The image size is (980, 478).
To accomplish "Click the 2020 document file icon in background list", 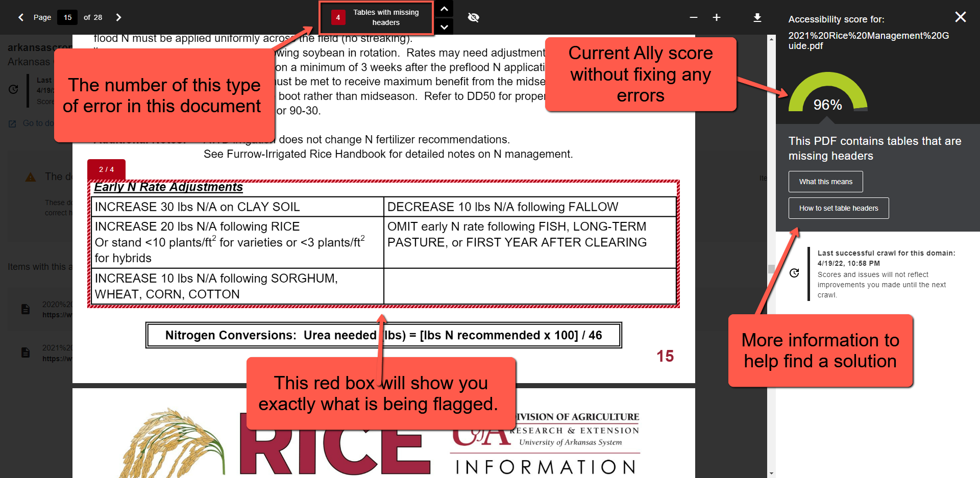I will pyautogui.click(x=26, y=309).
